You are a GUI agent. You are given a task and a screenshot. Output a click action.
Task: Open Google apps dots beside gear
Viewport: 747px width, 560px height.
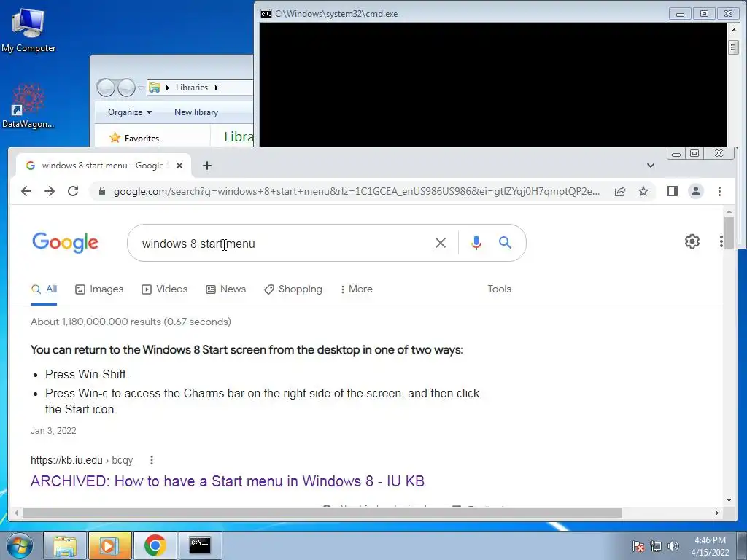(721, 241)
